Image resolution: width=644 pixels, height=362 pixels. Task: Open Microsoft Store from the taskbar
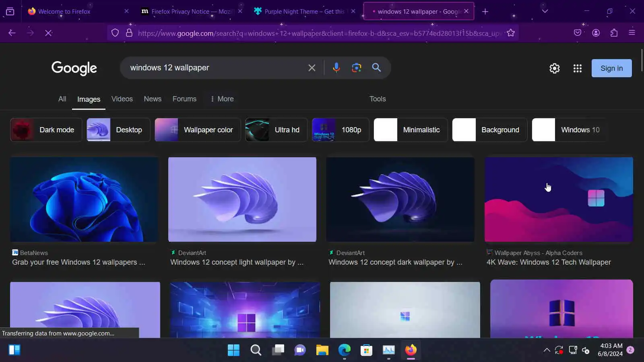click(x=366, y=350)
